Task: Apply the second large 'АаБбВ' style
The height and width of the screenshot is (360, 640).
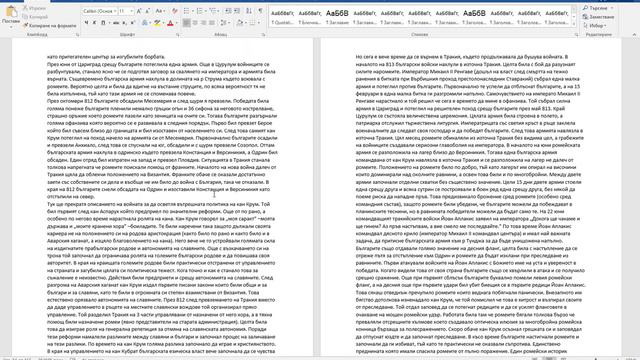Action: click(x=474, y=17)
